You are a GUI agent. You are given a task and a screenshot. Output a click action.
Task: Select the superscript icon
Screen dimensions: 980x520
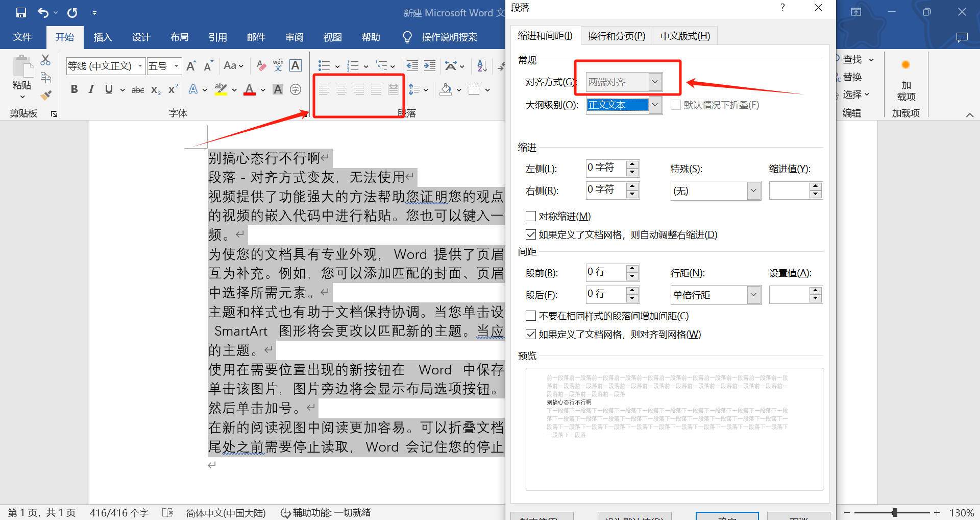click(x=172, y=89)
